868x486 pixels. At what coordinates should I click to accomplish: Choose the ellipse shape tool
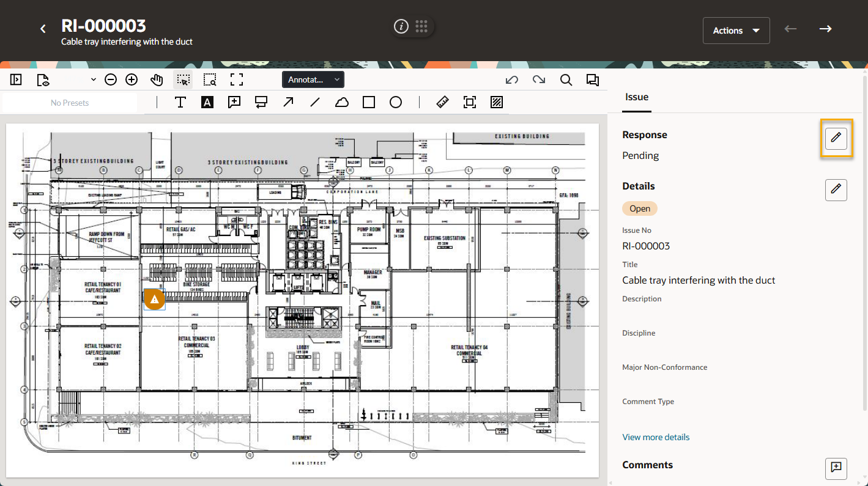point(396,103)
